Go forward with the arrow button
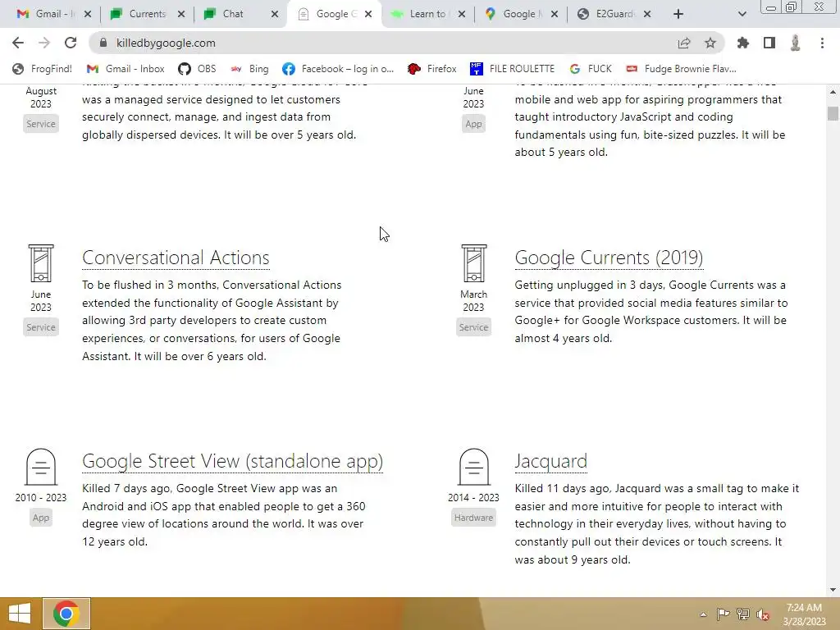Image resolution: width=840 pixels, height=630 pixels. 44,43
